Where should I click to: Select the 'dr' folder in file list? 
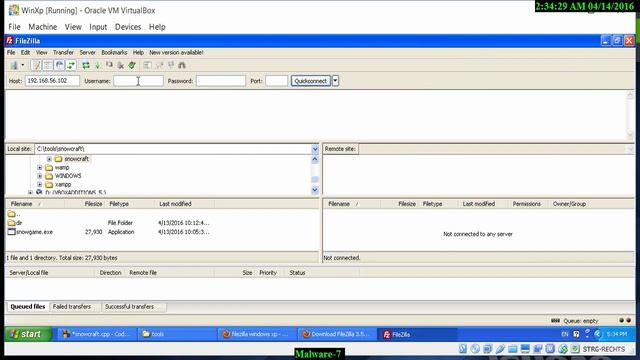[15, 223]
